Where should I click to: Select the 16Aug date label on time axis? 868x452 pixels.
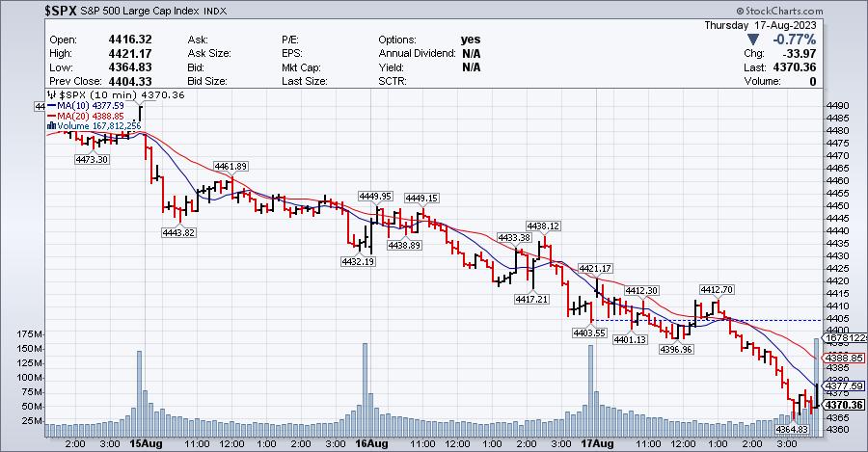point(371,444)
